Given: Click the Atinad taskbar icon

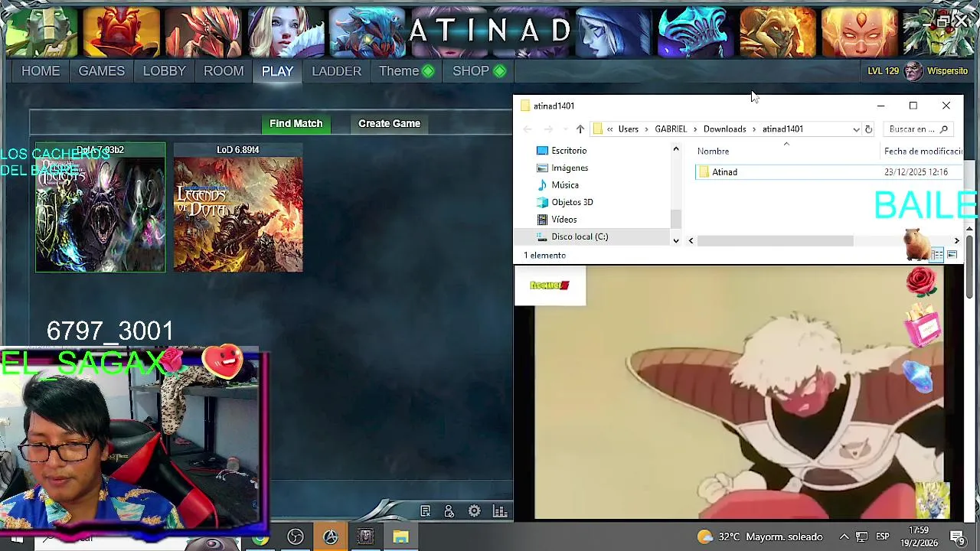Looking at the screenshot, I should (x=331, y=537).
